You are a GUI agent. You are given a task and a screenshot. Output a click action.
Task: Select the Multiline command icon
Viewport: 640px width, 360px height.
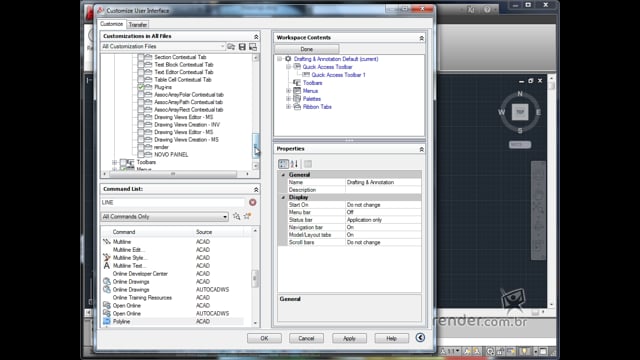pyautogui.click(x=107, y=242)
